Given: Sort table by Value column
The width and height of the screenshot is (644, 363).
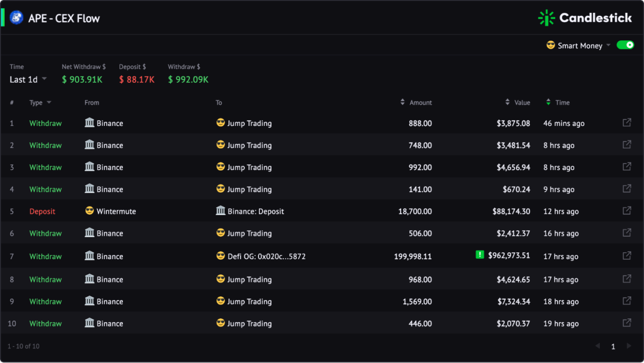Looking at the screenshot, I should [517, 103].
